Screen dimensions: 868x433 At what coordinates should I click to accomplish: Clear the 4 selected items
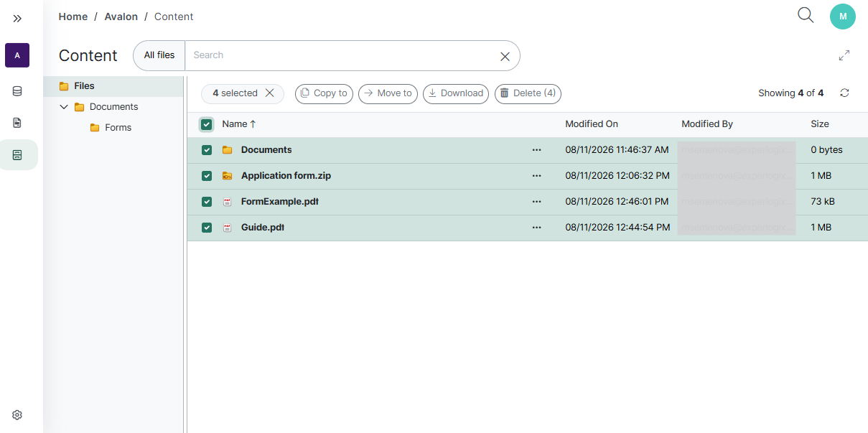(270, 93)
